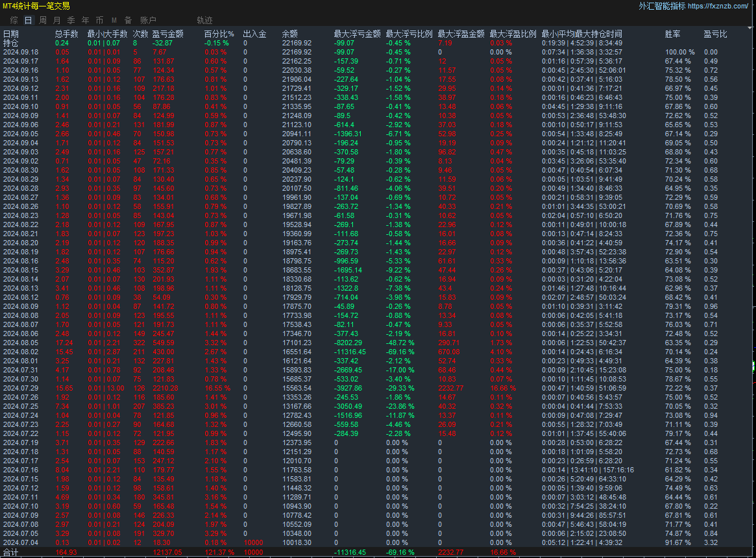Click the 10000 deposit in 2024.07.04 row
This screenshot has height=558, width=756.
(254, 542)
